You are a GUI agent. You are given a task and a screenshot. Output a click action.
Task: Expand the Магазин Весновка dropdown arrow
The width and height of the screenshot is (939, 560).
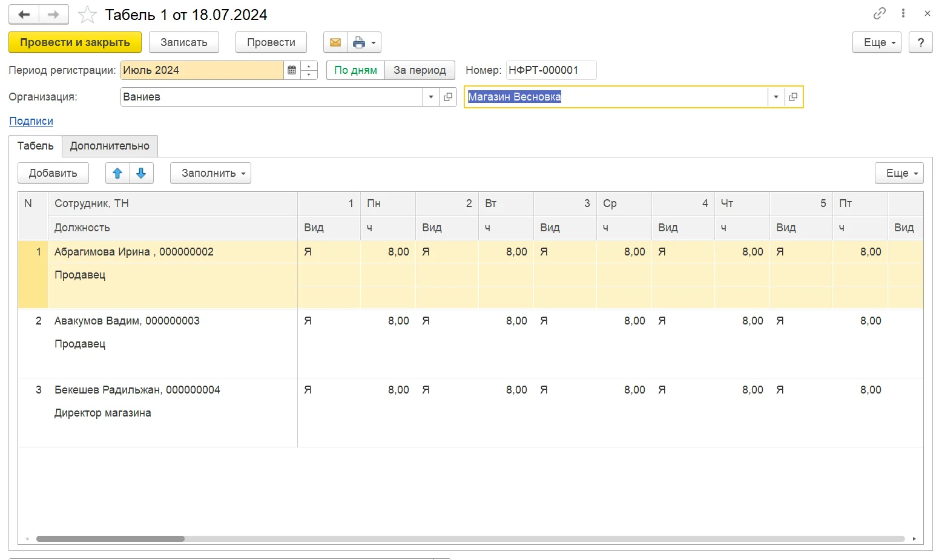click(x=776, y=97)
